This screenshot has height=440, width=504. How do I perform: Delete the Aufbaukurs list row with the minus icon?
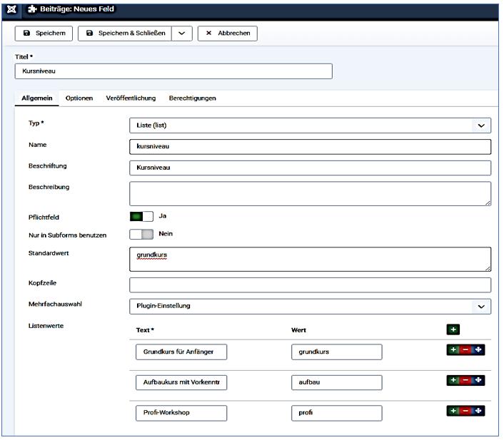coord(465,381)
